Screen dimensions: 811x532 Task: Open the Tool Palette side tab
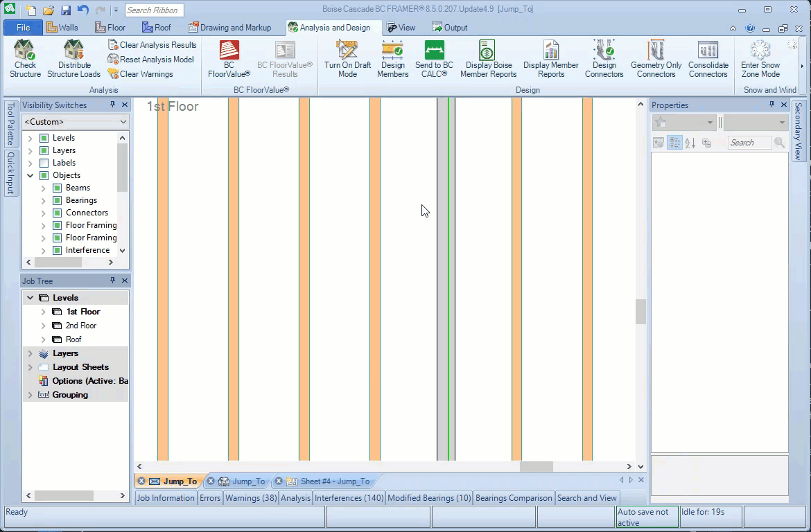(x=10, y=124)
